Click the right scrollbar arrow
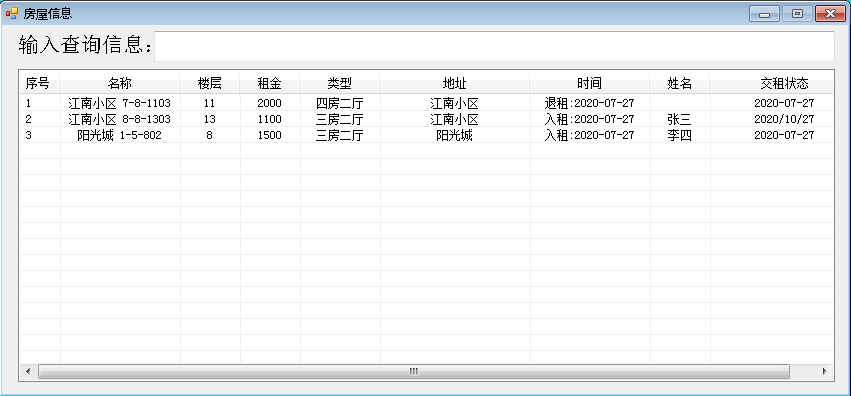Viewport: 851px width, 396px height. point(824,372)
